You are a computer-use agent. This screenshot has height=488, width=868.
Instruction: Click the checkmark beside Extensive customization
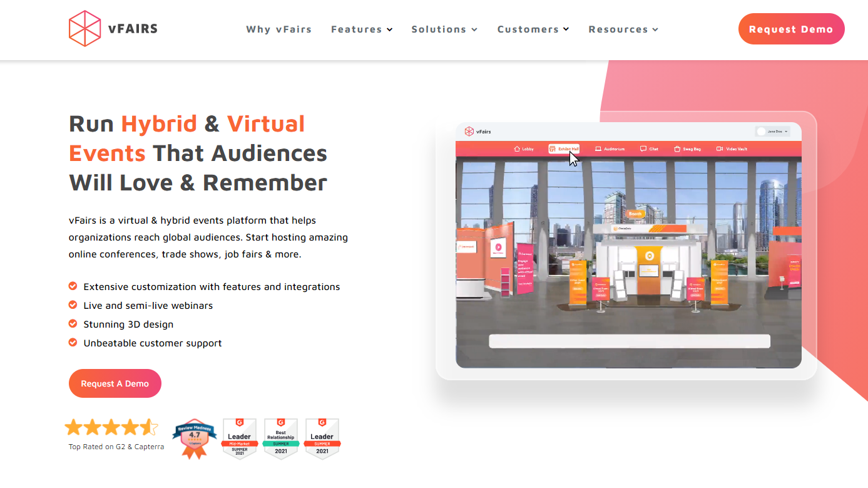point(73,286)
